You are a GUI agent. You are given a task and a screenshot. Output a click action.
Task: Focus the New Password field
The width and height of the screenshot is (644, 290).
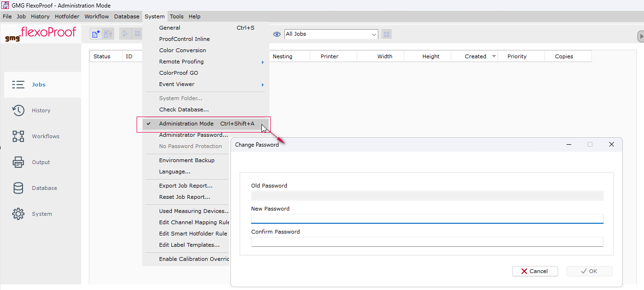[x=427, y=219]
